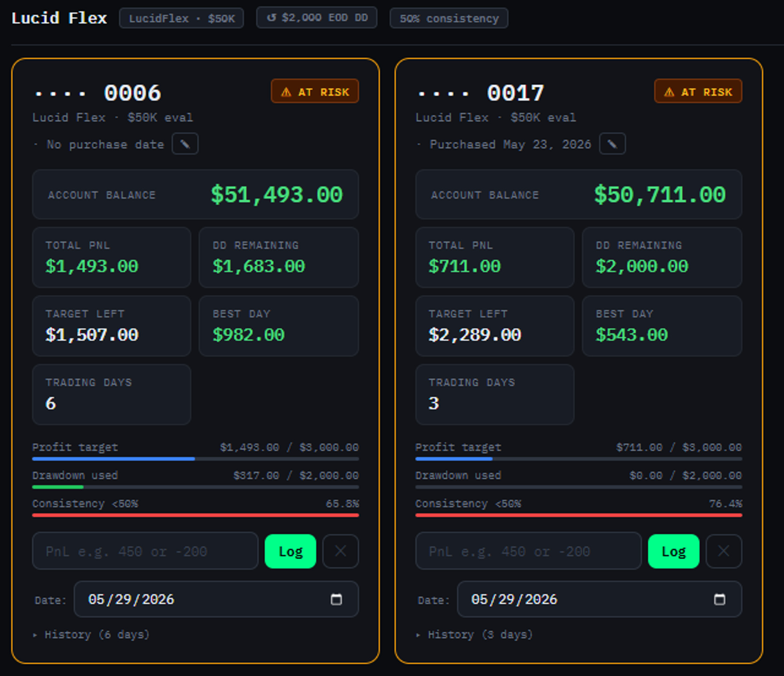Click the X clear button on 0006 card

341,551
